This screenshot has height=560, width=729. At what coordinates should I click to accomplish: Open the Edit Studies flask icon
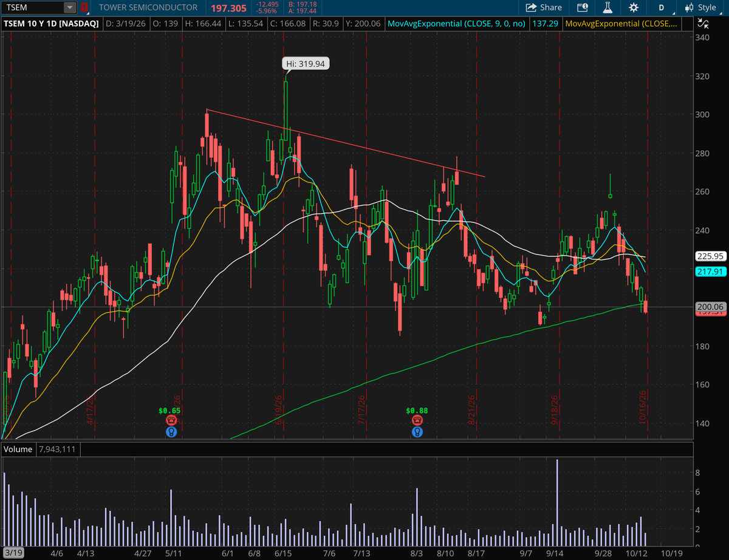click(607, 7)
